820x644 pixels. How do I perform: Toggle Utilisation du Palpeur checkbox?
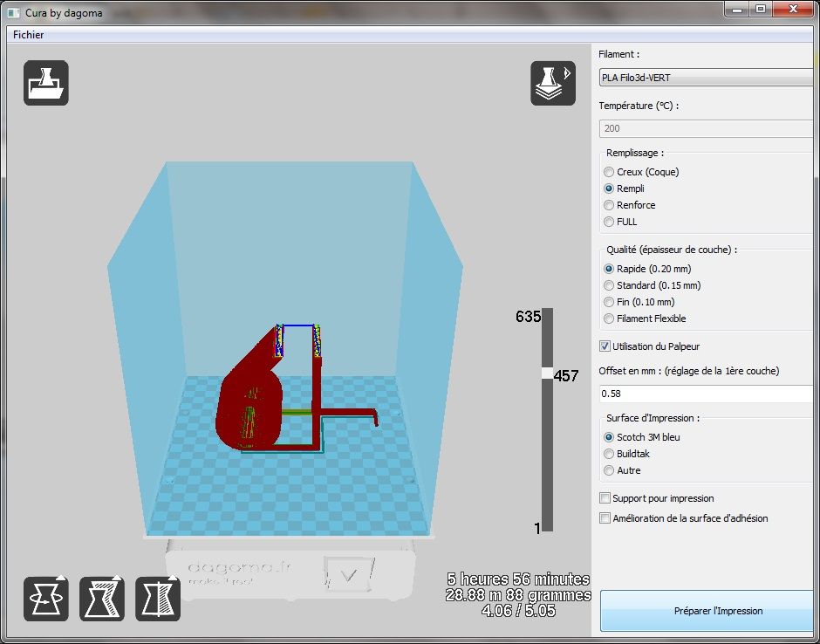coord(605,346)
